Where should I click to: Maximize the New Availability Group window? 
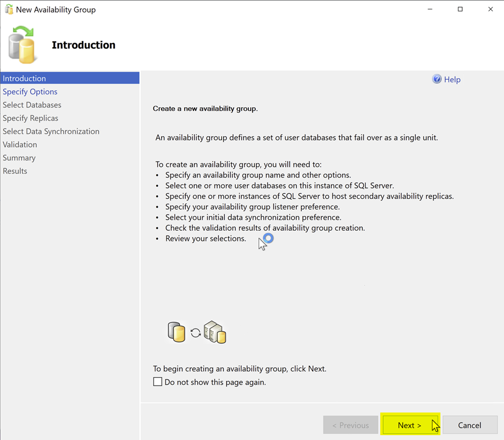pyautogui.click(x=460, y=9)
